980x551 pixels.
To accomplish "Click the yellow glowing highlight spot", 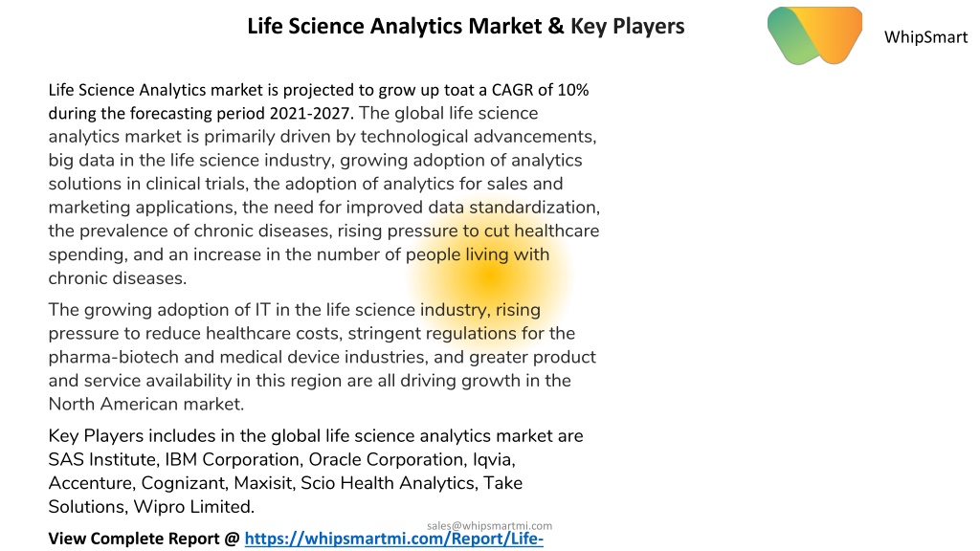I will (x=489, y=276).
